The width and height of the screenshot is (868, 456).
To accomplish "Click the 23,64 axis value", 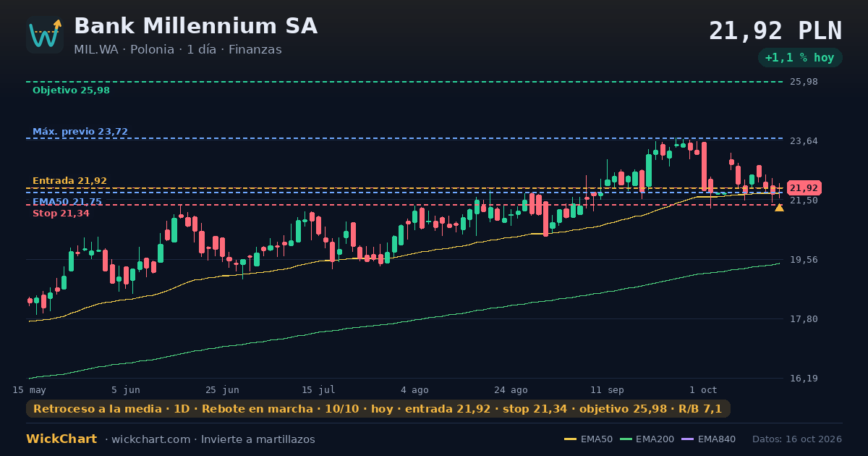I will pos(804,141).
